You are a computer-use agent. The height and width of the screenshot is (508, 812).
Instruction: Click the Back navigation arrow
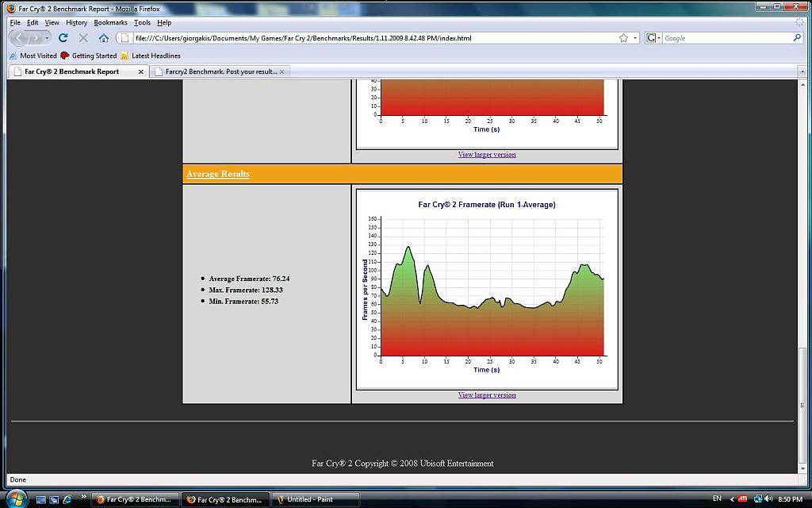pos(19,38)
